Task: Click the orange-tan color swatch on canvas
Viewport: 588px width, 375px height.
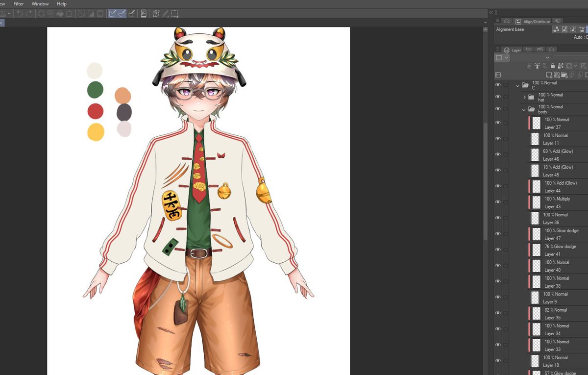Action: click(123, 96)
